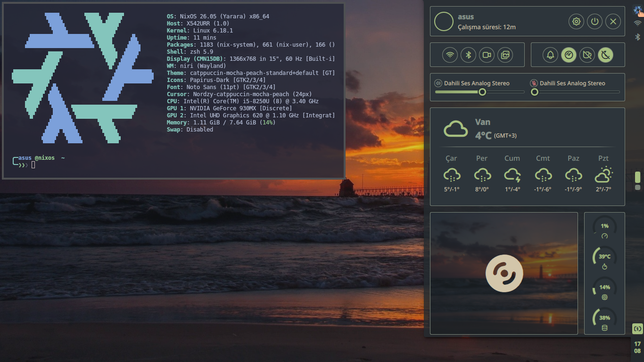Click the output volume slider handle
This screenshot has height=362, width=644.
tap(482, 92)
